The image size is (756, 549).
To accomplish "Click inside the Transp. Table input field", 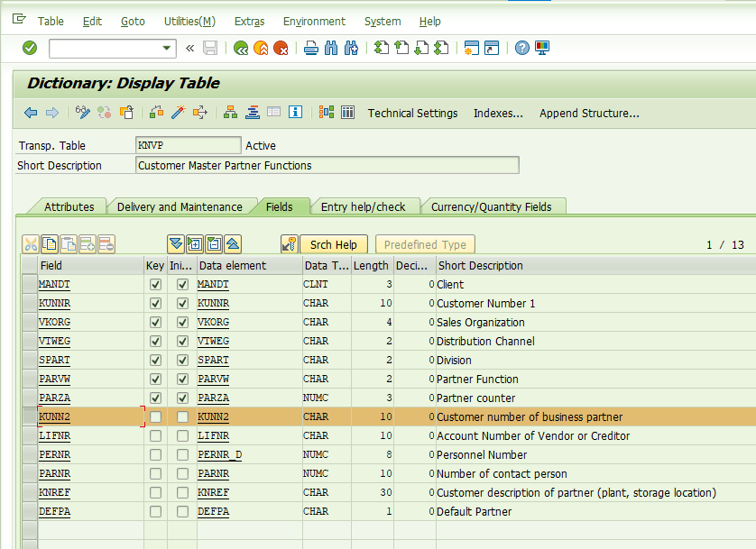I will click(x=188, y=145).
